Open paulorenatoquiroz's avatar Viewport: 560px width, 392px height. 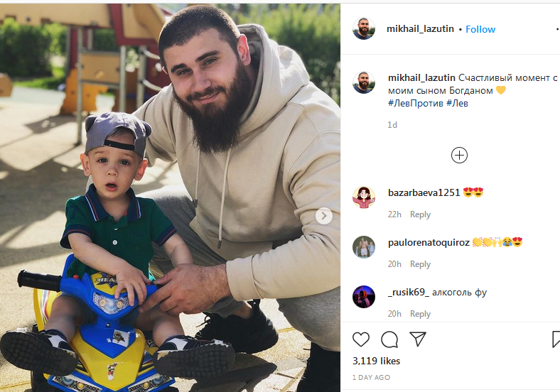(x=364, y=246)
